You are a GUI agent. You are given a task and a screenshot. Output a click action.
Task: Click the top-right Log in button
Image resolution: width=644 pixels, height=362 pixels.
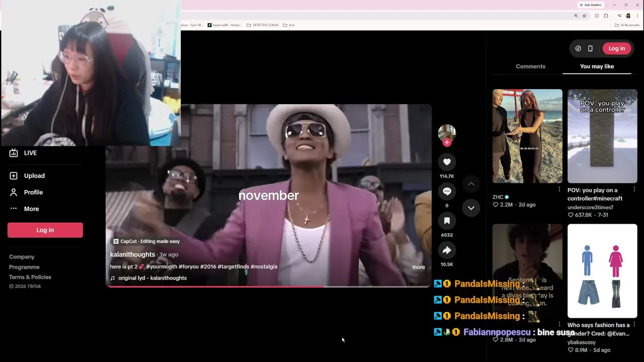616,48
